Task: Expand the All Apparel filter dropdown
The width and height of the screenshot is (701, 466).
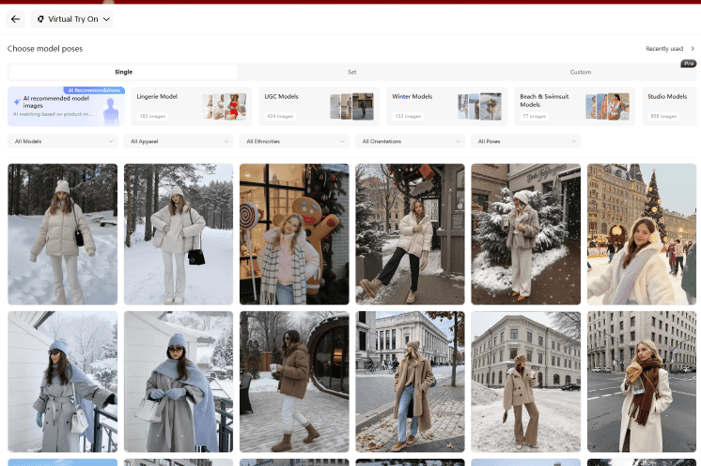Action: (178, 141)
